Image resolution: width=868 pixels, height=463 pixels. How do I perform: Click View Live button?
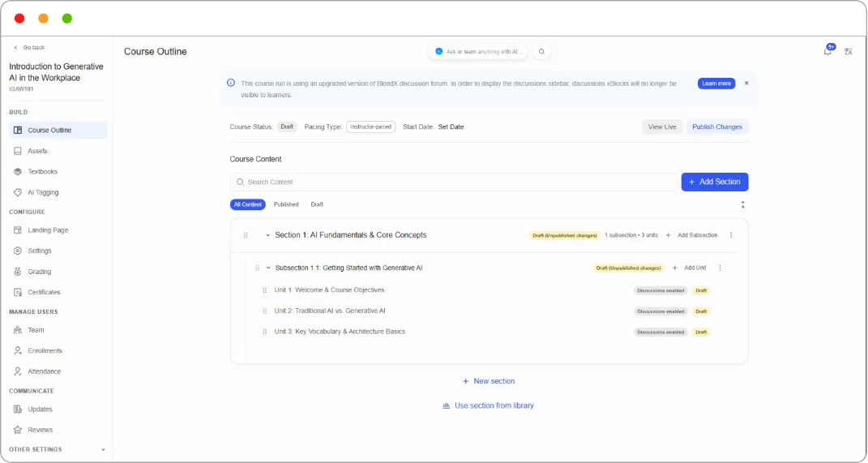point(662,126)
